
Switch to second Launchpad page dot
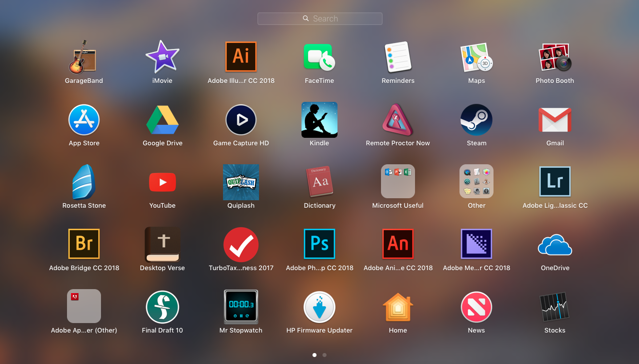[324, 355]
